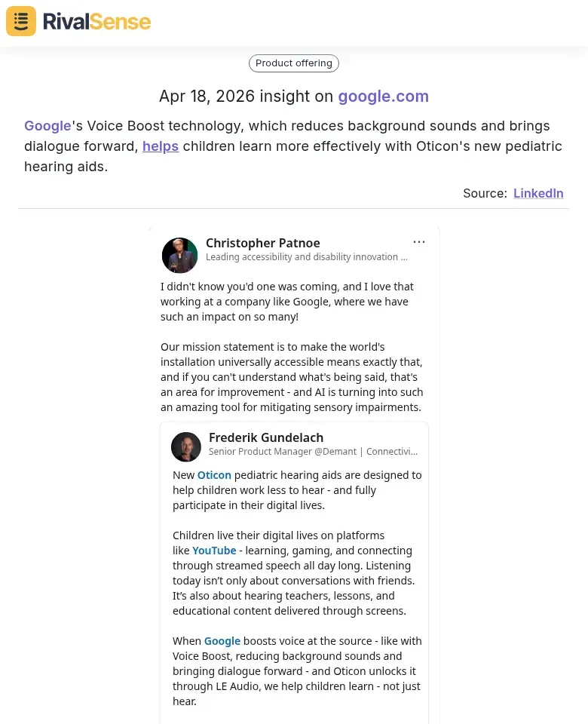The height and width of the screenshot is (724, 588).
Task: Open the YouTube link in the post text
Action: coord(214,550)
